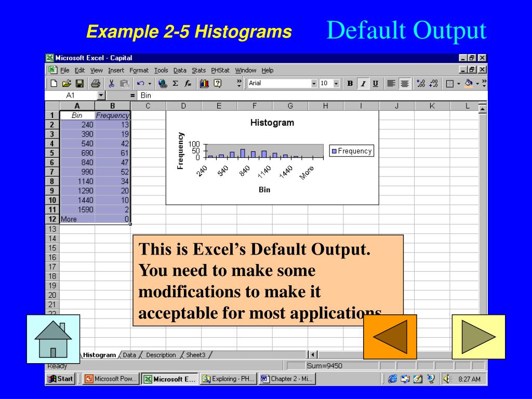
Task: Click the formula bar showing Bin
Action: (312, 96)
